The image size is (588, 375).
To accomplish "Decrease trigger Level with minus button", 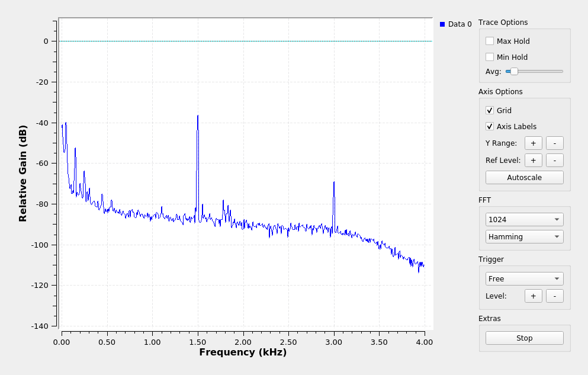I will pos(554,296).
